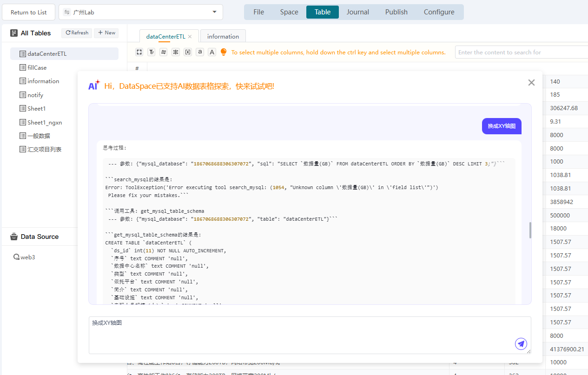
Task: Click the switch icon in the 广州Lab selector
Action: pos(67,12)
